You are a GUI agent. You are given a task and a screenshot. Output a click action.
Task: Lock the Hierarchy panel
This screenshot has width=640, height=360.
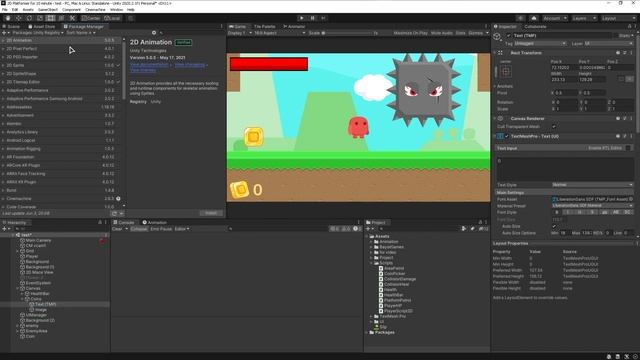pos(100,222)
